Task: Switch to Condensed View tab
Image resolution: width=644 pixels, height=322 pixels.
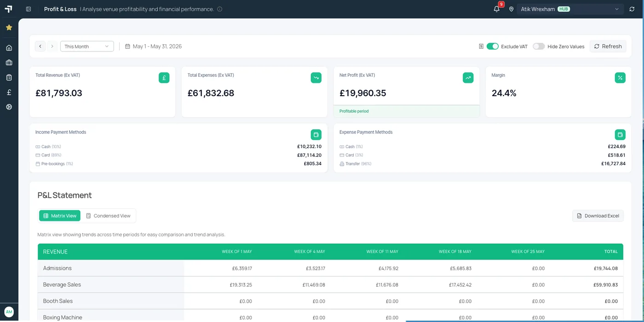Action: click(108, 216)
